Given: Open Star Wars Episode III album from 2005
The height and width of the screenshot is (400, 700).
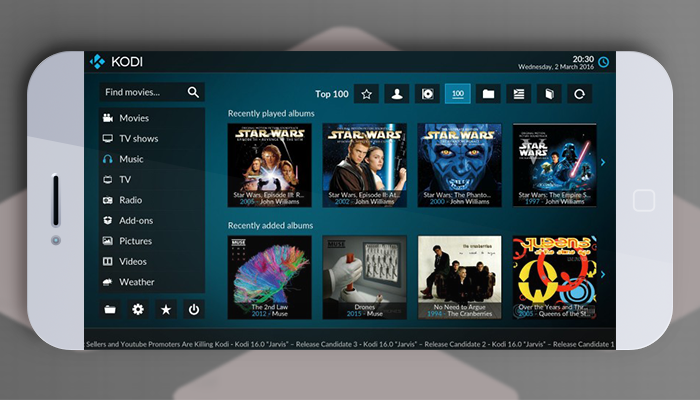Looking at the screenshot, I should coord(270,165).
